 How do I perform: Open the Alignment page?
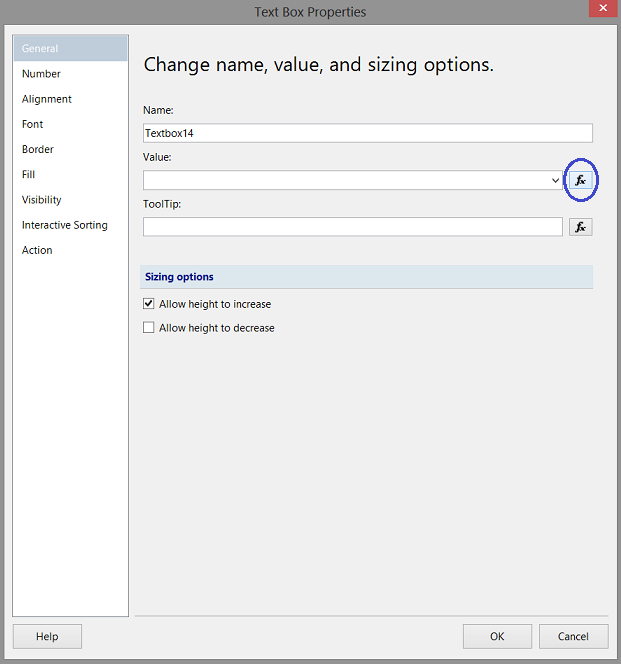(x=47, y=99)
